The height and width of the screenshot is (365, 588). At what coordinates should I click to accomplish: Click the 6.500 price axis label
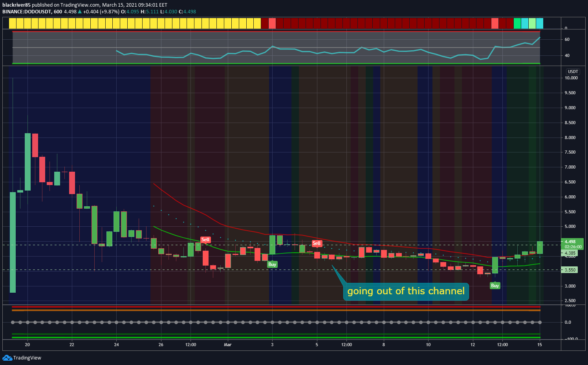pyautogui.click(x=570, y=182)
